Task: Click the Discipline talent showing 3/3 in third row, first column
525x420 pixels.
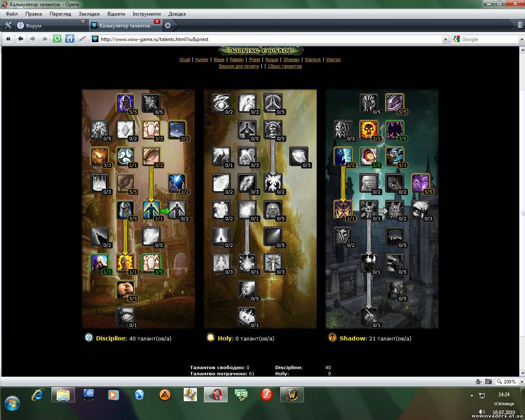Action: (99, 156)
